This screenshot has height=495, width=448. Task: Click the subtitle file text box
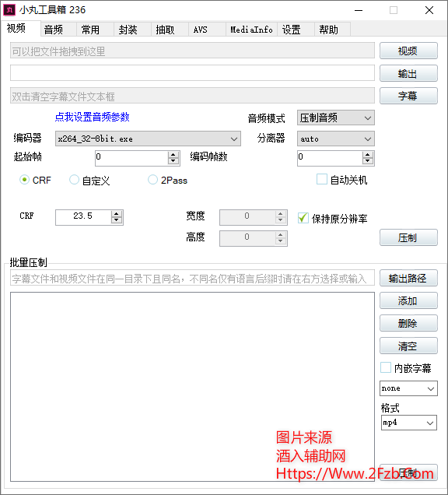tap(192, 96)
